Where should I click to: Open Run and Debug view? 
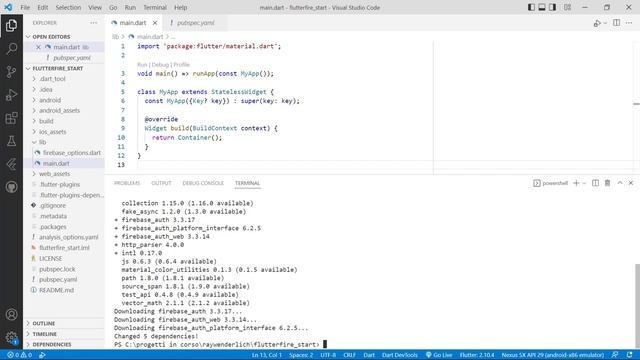[11, 95]
